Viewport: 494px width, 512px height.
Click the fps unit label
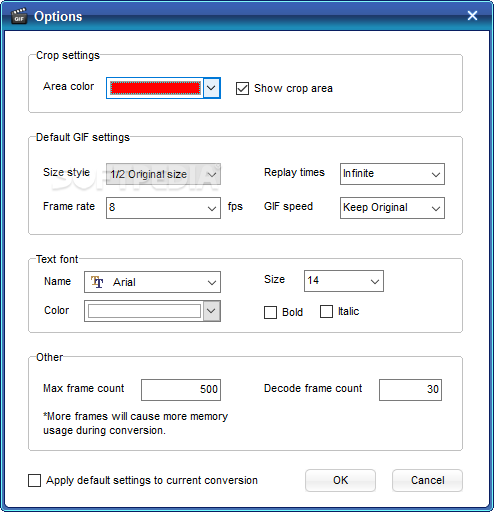tap(235, 207)
